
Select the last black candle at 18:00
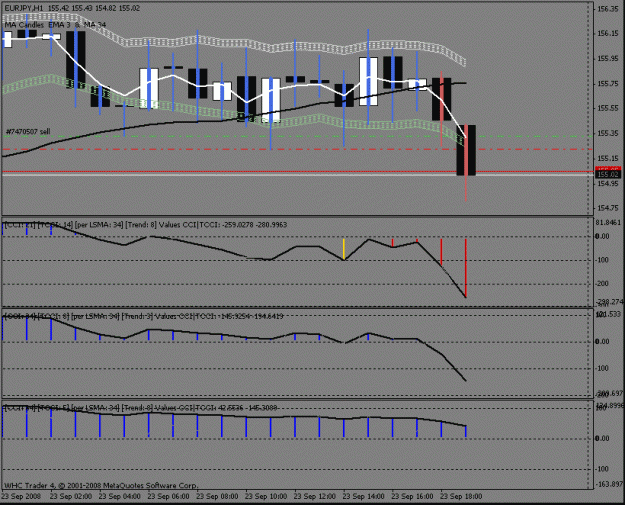[x=466, y=150]
